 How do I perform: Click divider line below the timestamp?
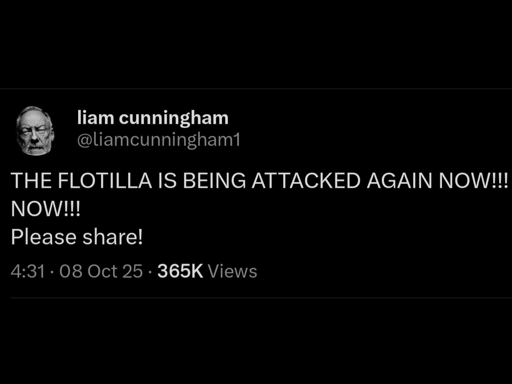261,297
